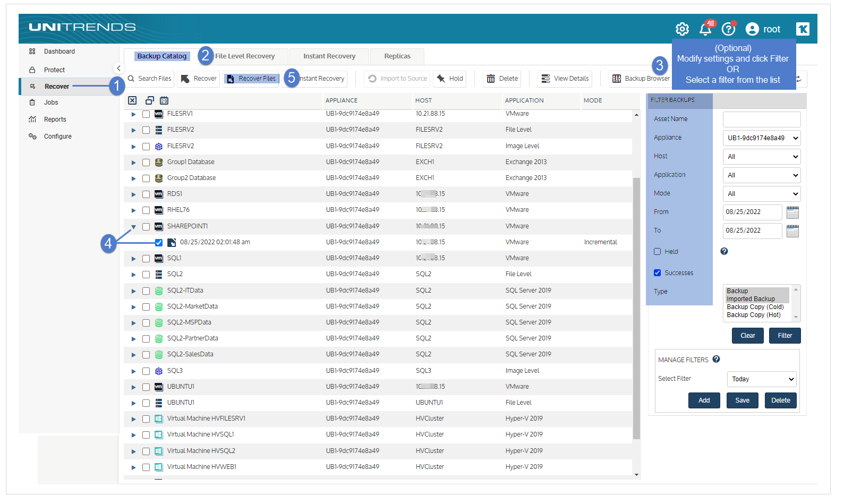
Task: Open the settings gear icon
Action: [682, 29]
